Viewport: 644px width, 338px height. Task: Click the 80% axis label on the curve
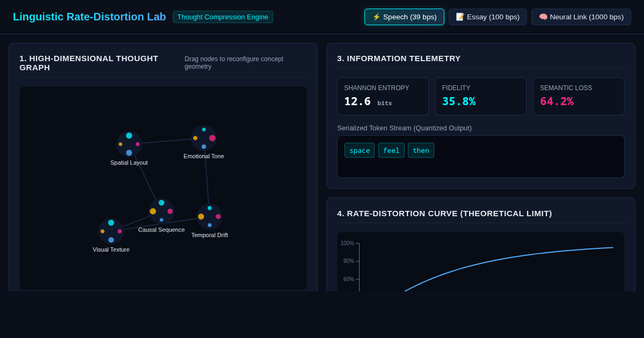(349, 261)
